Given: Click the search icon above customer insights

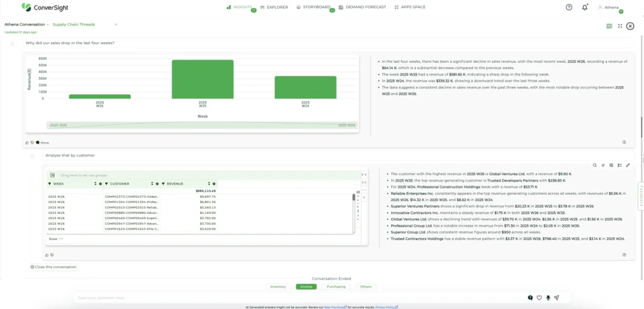Looking at the screenshot, I should [595, 165].
